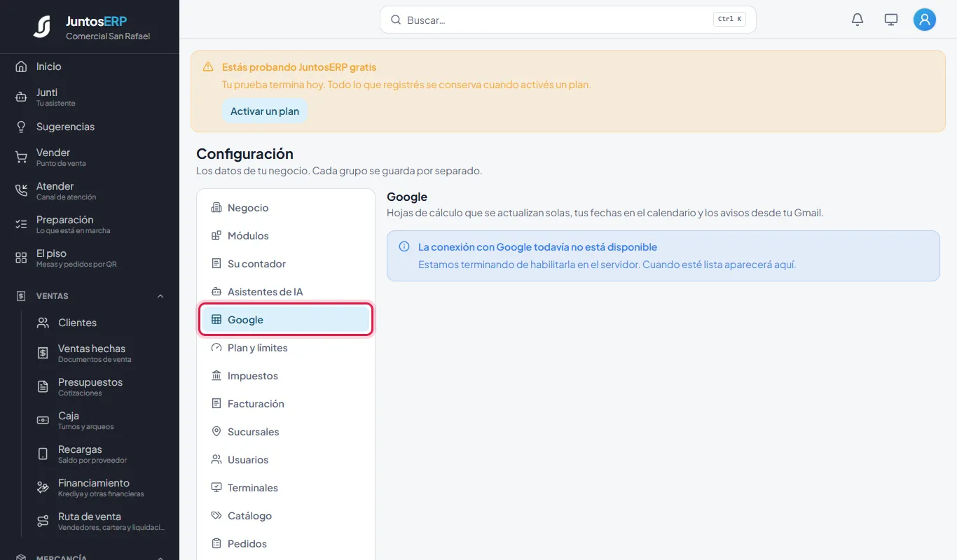The height and width of the screenshot is (560, 957).
Task: Click the Ruta de venta route icon
Action: tap(43, 521)
